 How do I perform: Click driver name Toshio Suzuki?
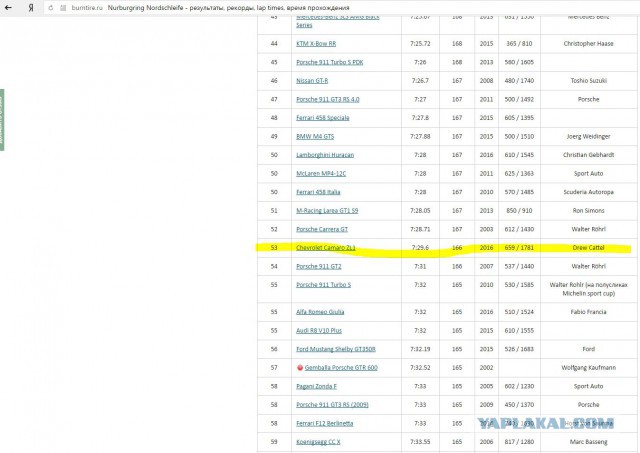click(x=588, y=81)
